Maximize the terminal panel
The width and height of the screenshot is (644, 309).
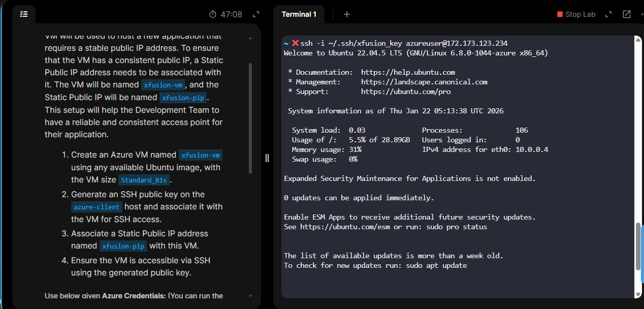click(608, 14)
